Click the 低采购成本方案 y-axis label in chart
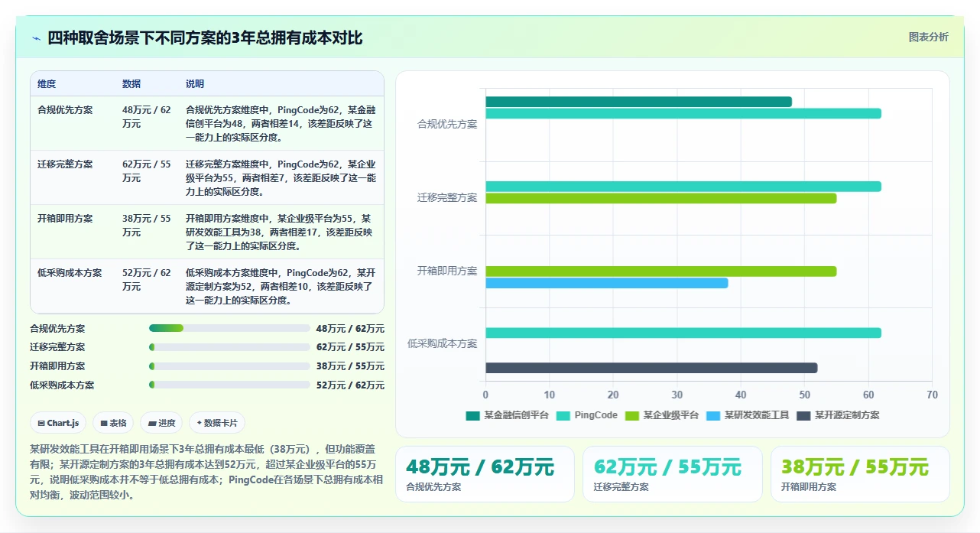This screenshot has height=533, width=980. pos(443,343)
